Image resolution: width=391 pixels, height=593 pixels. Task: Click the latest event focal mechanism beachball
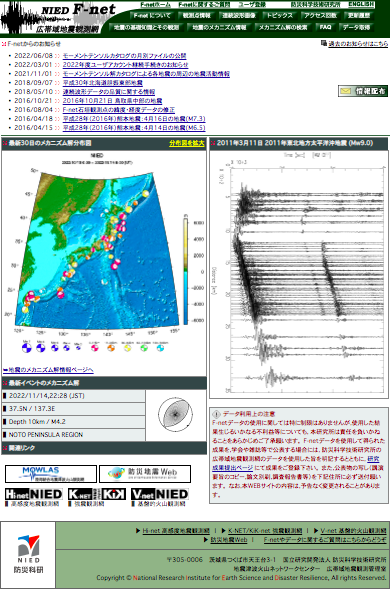pos(175,414)
